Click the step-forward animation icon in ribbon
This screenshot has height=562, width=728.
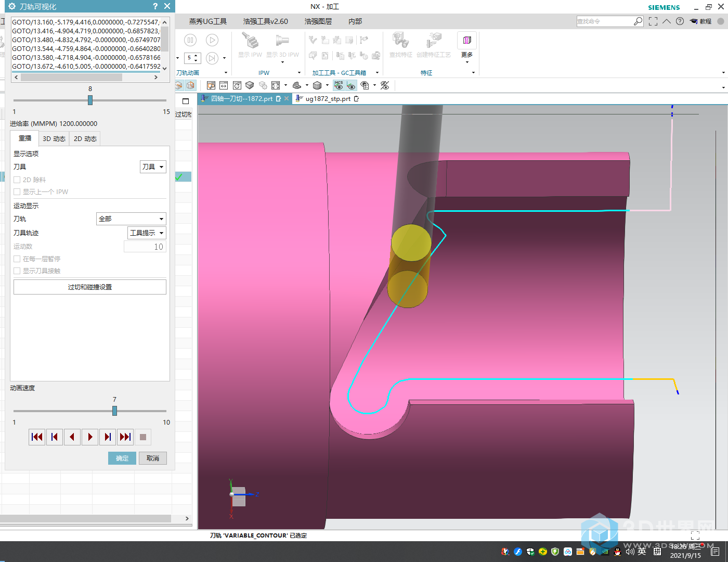click(212, 58)
